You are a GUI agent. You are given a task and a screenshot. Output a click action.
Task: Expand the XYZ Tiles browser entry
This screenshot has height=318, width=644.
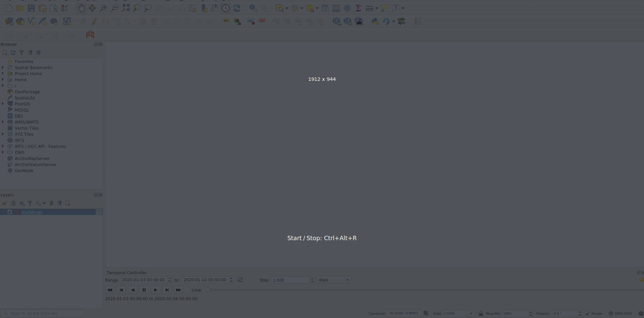click(x=3, y=134)
